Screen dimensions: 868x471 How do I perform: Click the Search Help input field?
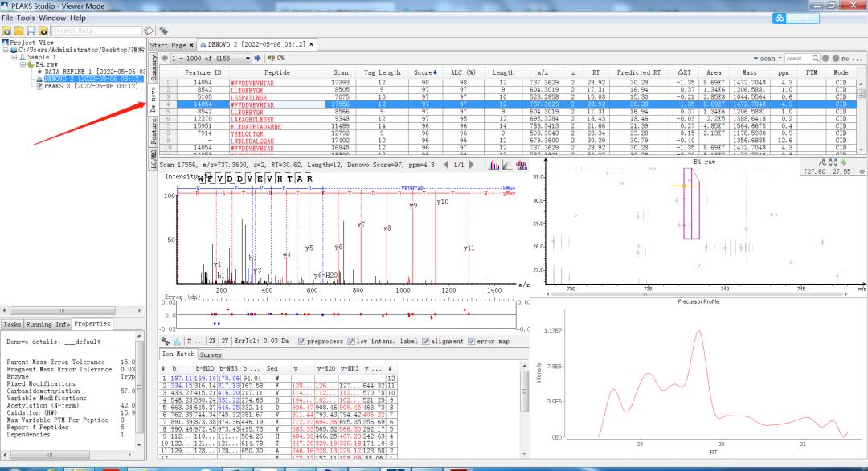pyautogui.click(x=95, y=31)
